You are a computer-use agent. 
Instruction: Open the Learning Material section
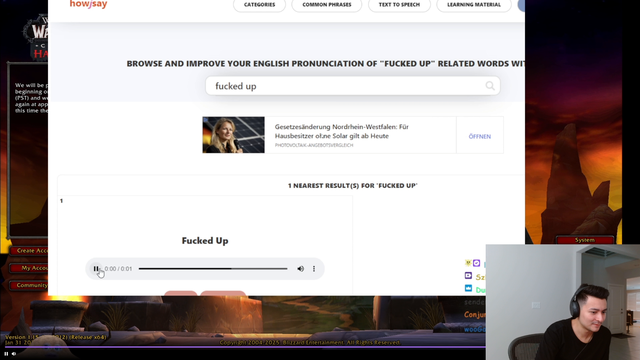tap(473, 5)
